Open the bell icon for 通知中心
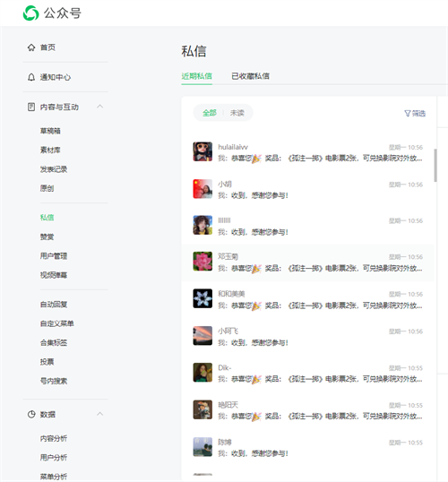The height and width of the screenshot is (482, 448). click(x=31, y=77)
